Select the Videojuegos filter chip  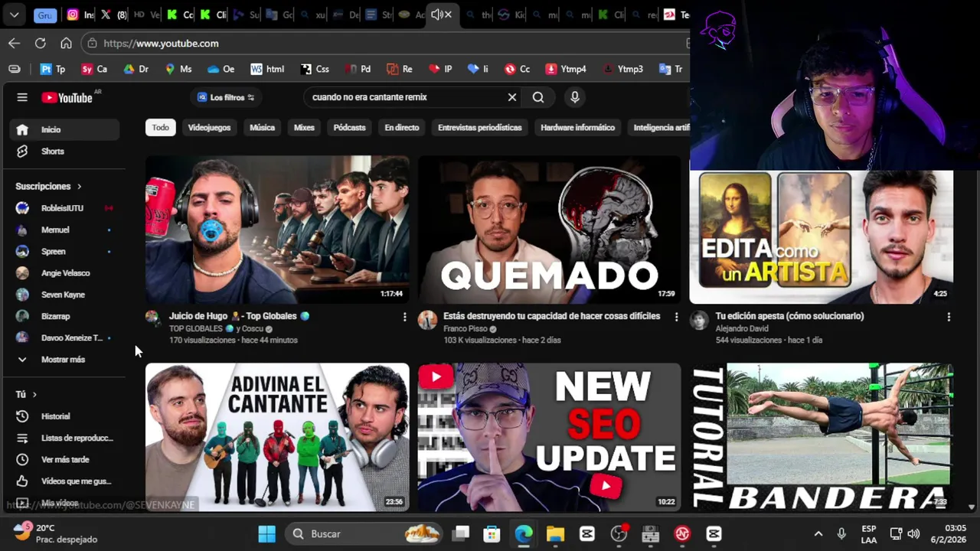210,128
